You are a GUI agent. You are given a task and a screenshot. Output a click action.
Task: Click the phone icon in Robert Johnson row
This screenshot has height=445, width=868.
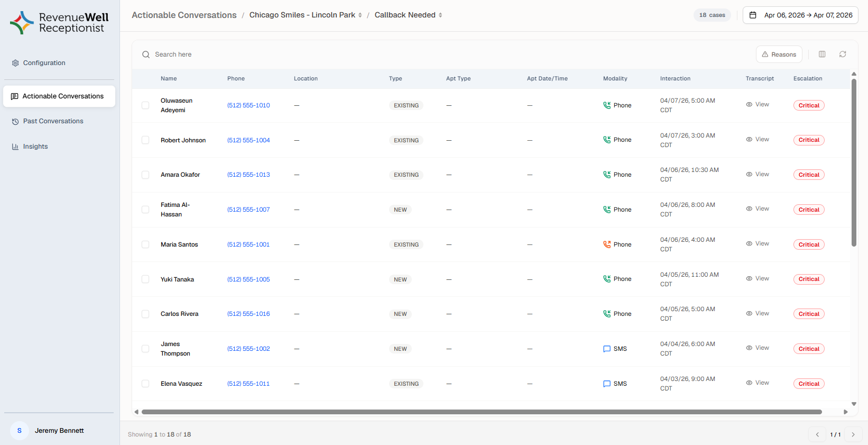click(x=607, y=140)
